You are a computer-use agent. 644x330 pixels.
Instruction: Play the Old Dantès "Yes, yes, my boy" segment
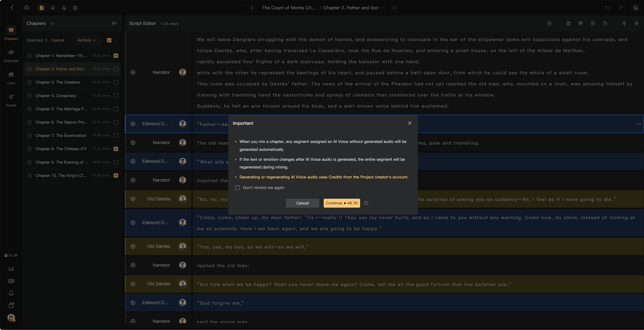tap(133, 246)
